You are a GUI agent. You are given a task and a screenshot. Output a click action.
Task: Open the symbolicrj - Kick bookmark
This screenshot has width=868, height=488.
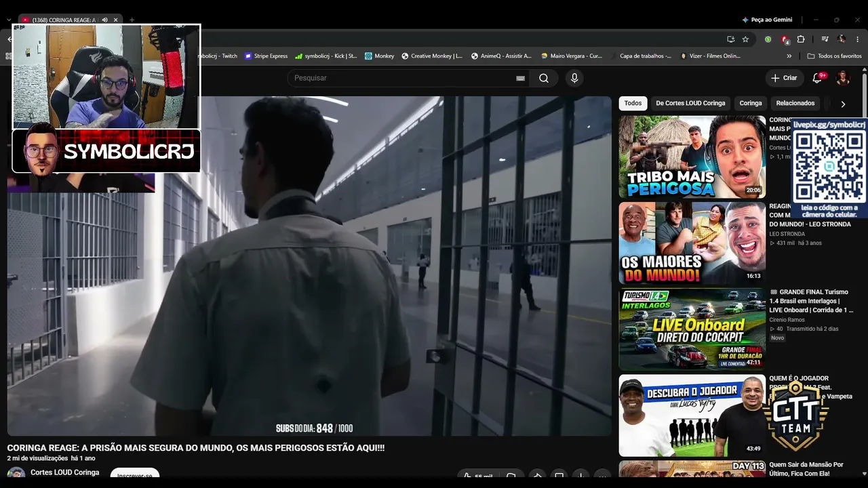pyautogui.click(x=325, y=56)
